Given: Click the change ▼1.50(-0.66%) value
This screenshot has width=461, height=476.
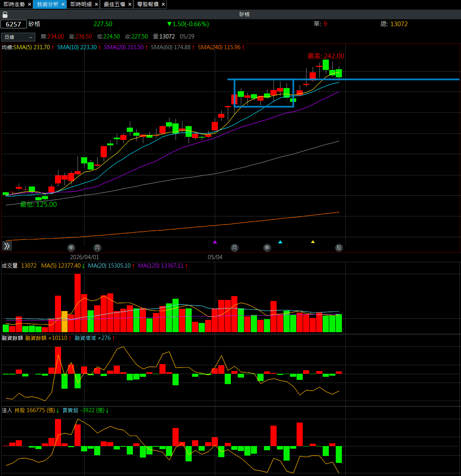Looking at the screenshot, I should 188,24.
